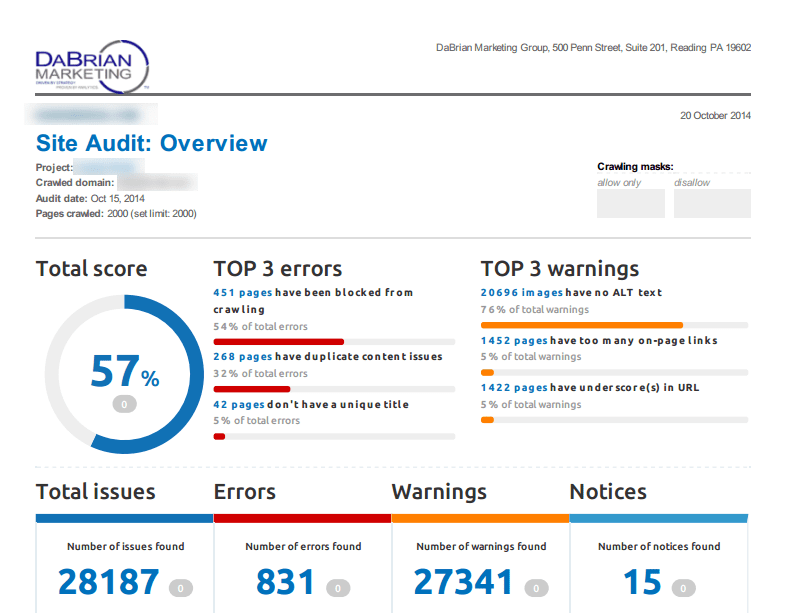Click the 27341 warnings count
787x613 pixels.
tap(463, 582)
